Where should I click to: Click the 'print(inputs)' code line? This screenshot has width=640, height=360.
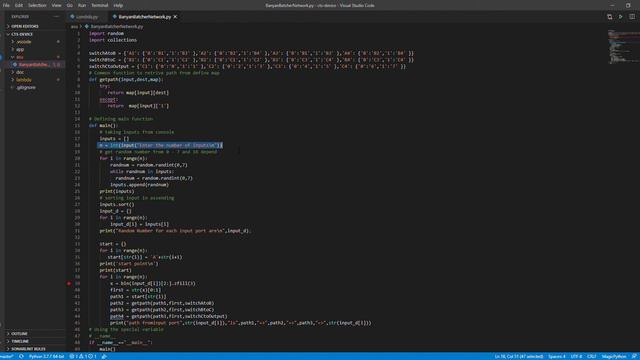[x=117, y=191]
